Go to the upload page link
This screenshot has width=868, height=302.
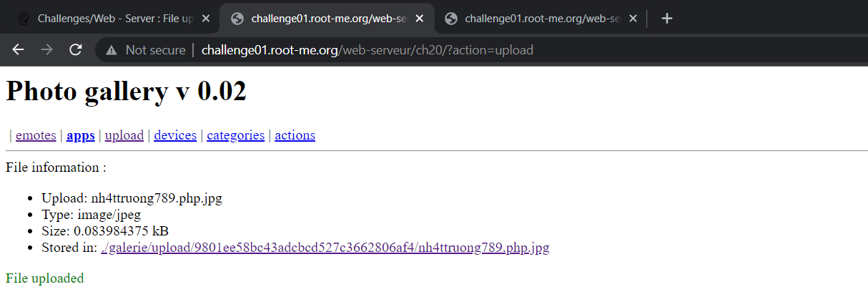124,135
